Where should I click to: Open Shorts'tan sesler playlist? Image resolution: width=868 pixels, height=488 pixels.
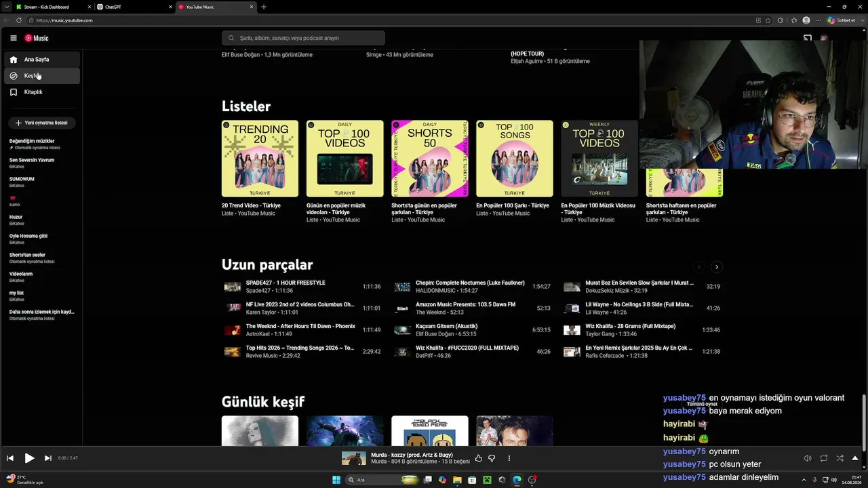pyautogui.click(x=42, y=258)
